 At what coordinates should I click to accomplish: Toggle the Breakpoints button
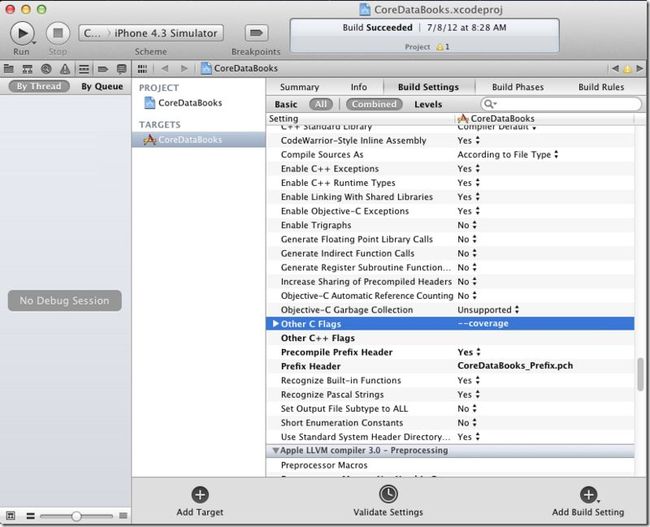click(x=256, y=33)
